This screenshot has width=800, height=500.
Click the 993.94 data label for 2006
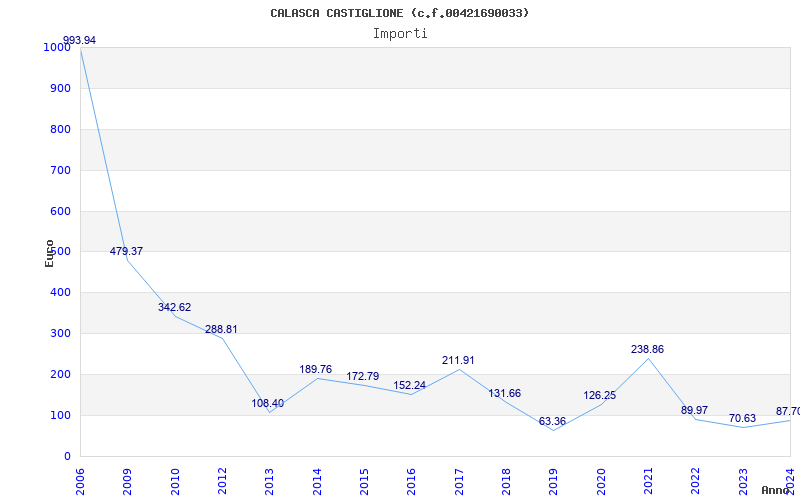coord(79,40)
